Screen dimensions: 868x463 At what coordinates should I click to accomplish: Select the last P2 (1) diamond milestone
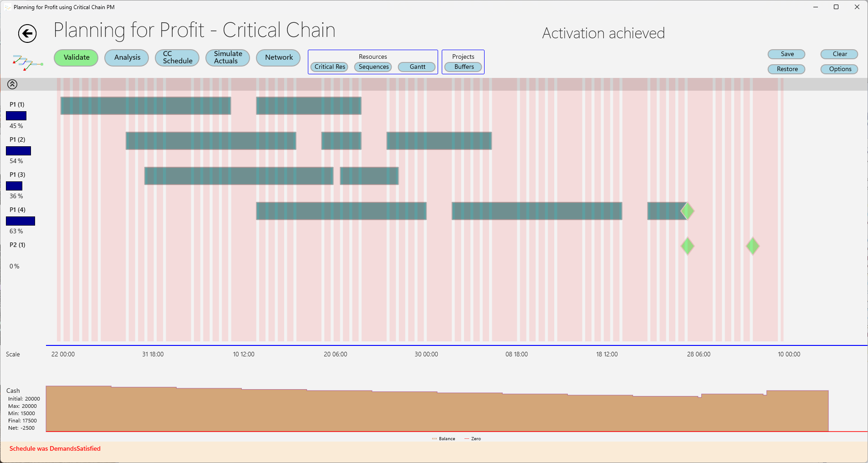coord(752,246)
